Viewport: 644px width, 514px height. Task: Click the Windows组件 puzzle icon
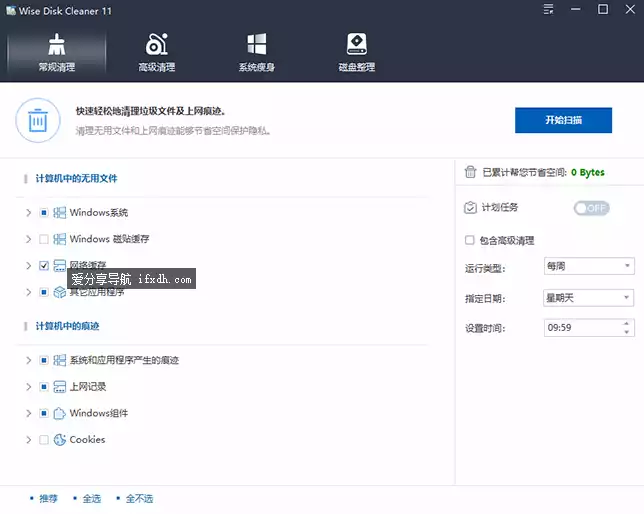[60, 413]
